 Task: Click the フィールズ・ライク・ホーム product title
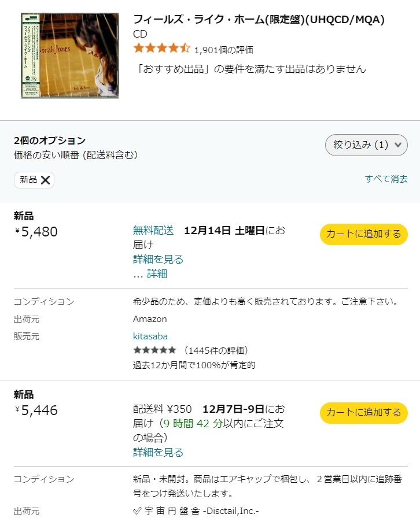(x=259, y=19)
